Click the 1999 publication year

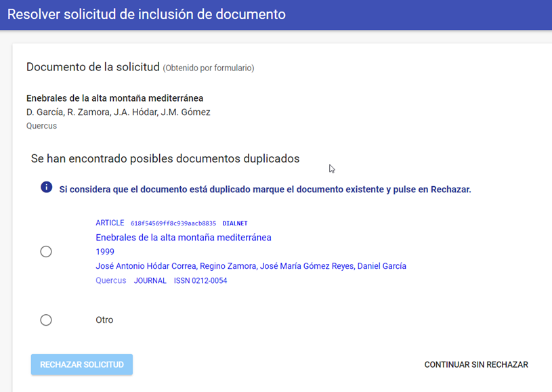105,252
